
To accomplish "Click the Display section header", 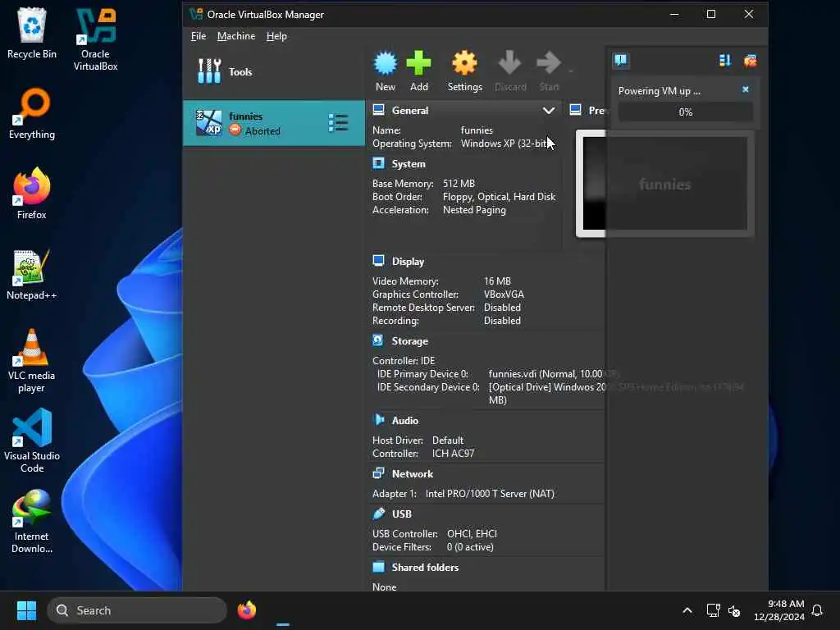I will 408,262.
